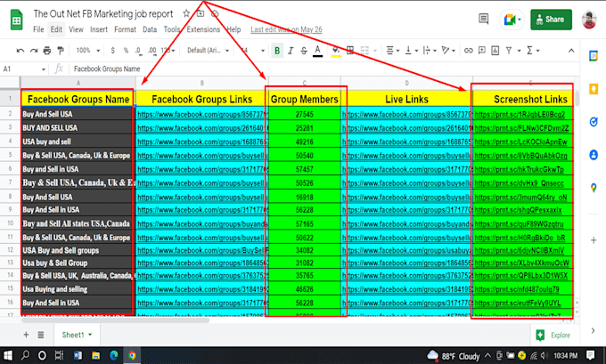
Task: Select column C header
Action: (x=305, y=83)
